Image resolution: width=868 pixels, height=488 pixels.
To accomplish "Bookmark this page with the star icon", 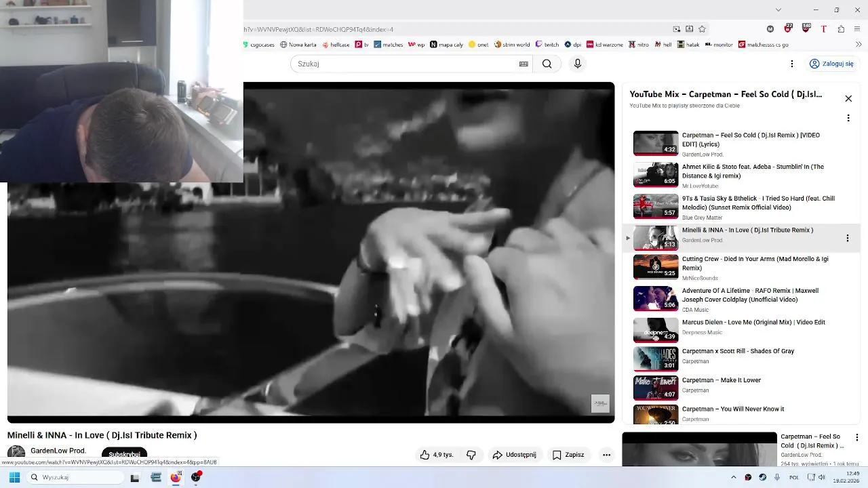I will (x=702, y=29).
